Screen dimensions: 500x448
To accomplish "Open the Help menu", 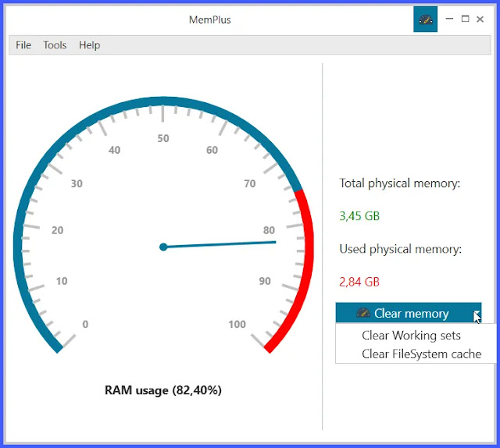I will (x=89, y=45).
